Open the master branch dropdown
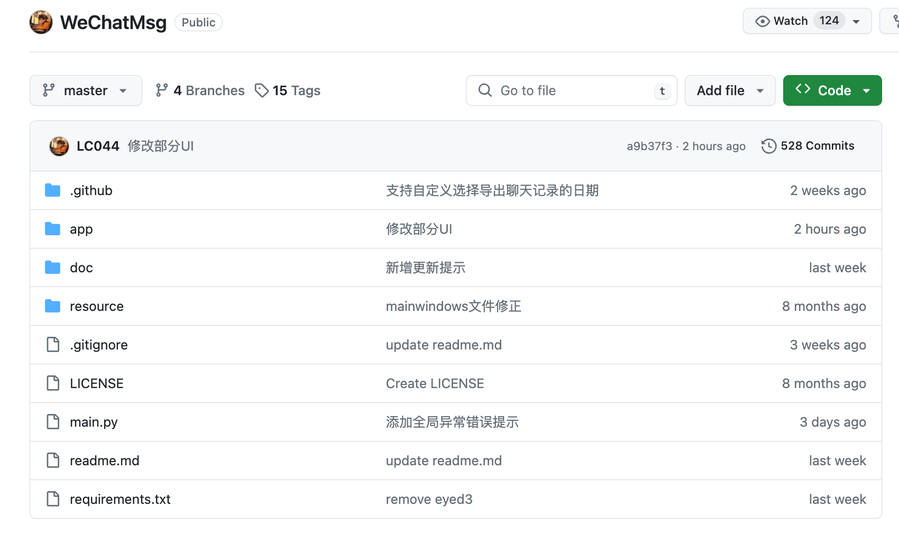This screenshot has width=899, height=534. [x=86, y=91]
